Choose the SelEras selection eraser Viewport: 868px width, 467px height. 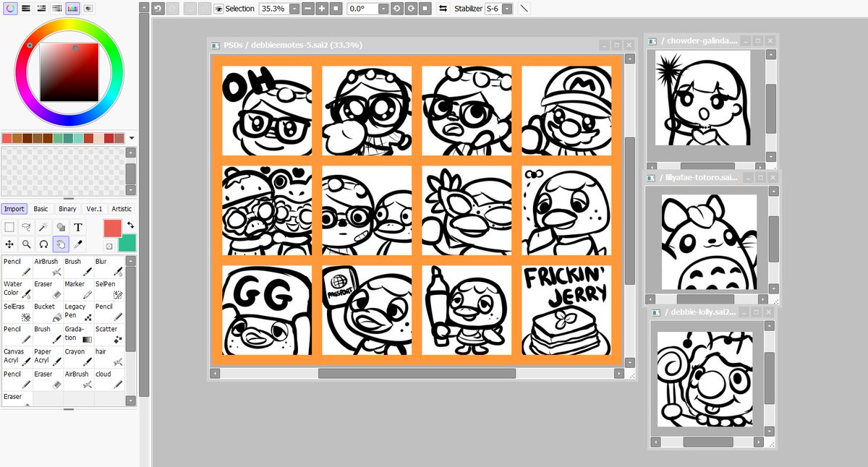(x=17, y=312)
